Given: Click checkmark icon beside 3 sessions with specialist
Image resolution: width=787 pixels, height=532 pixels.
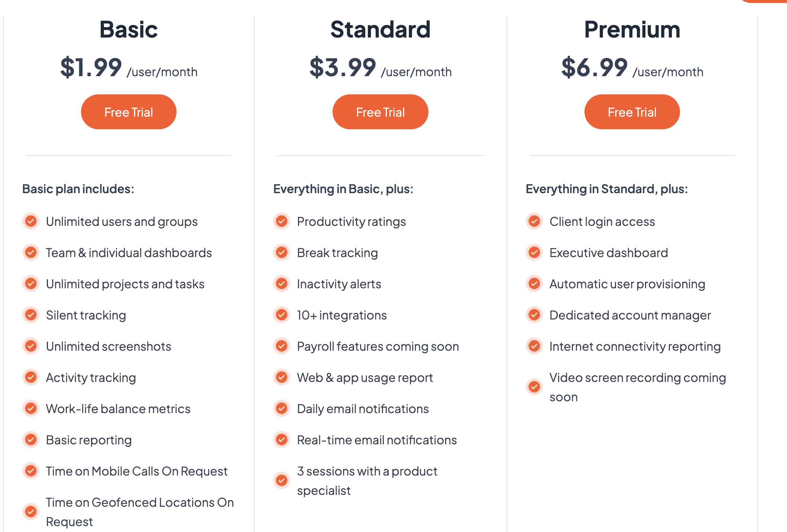Looking at the screenshot, I should (282, 480).
